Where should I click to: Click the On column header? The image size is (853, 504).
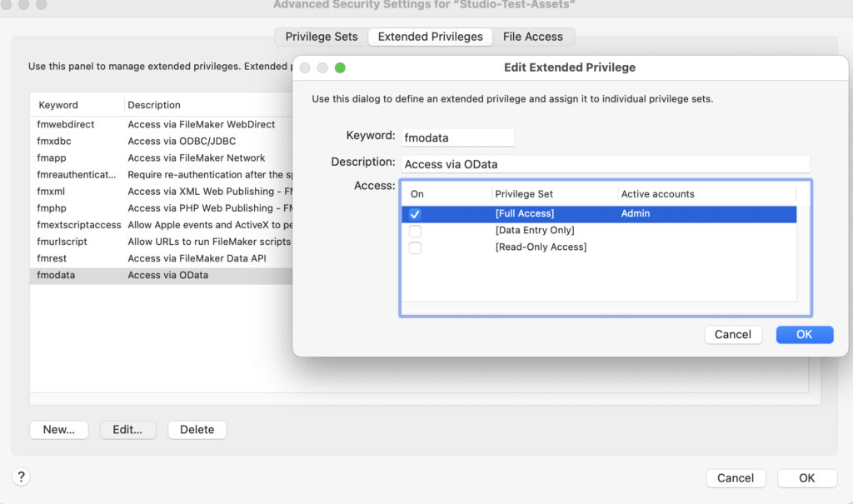[x=417, y=194]
